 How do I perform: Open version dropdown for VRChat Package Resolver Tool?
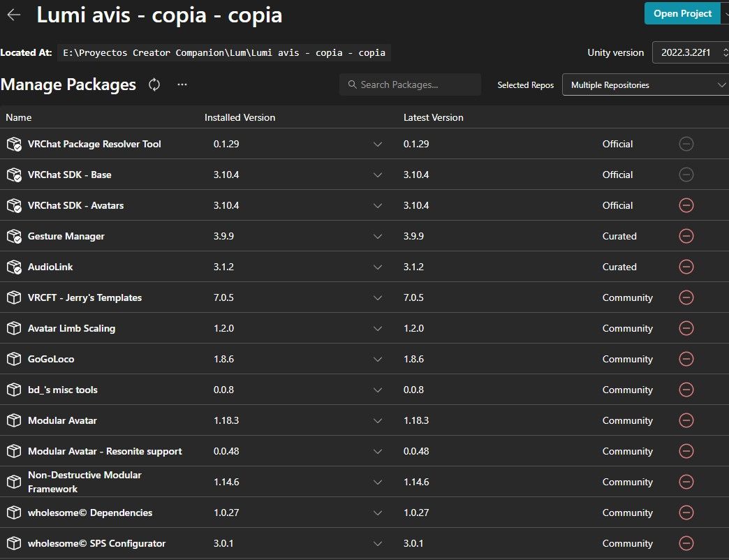pyautogui.click(x=378, y=145)
